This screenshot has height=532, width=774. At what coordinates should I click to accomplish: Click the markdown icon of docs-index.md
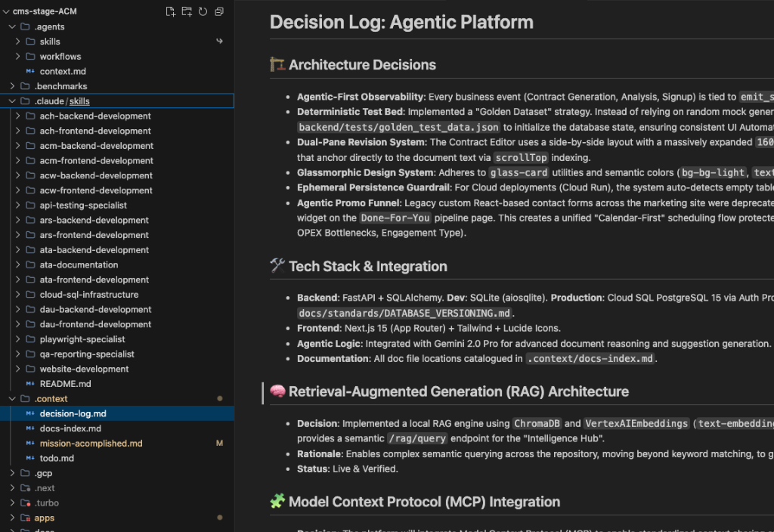pos(30,428)
